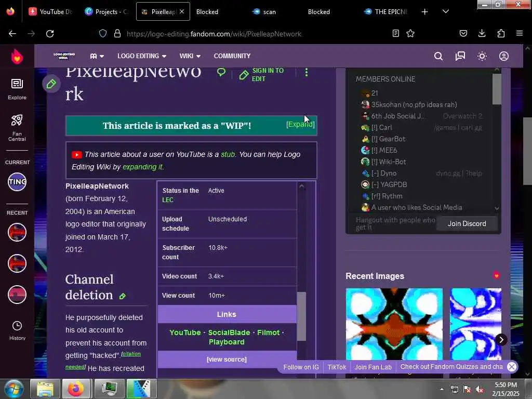Open the Filmot infobox link
Screen dimensions: 532x399
[269, 332]
